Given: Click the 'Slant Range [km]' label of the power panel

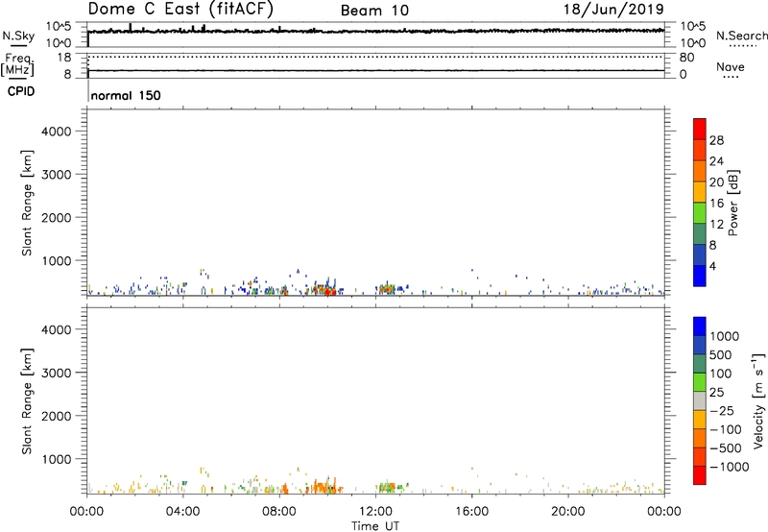Looking at the screenshot, I should (x=27, y=203).
